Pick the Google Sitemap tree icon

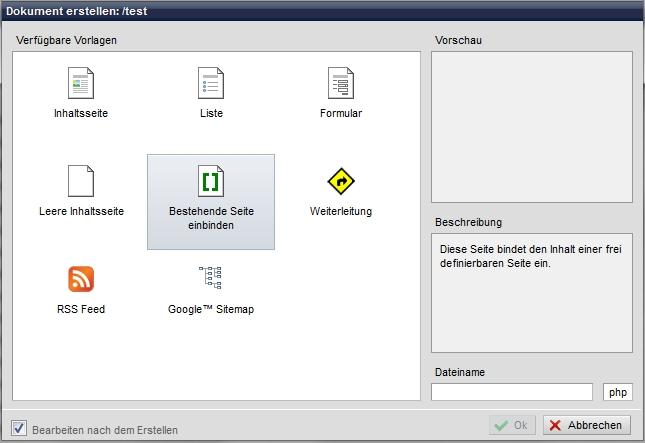point(211,278)
